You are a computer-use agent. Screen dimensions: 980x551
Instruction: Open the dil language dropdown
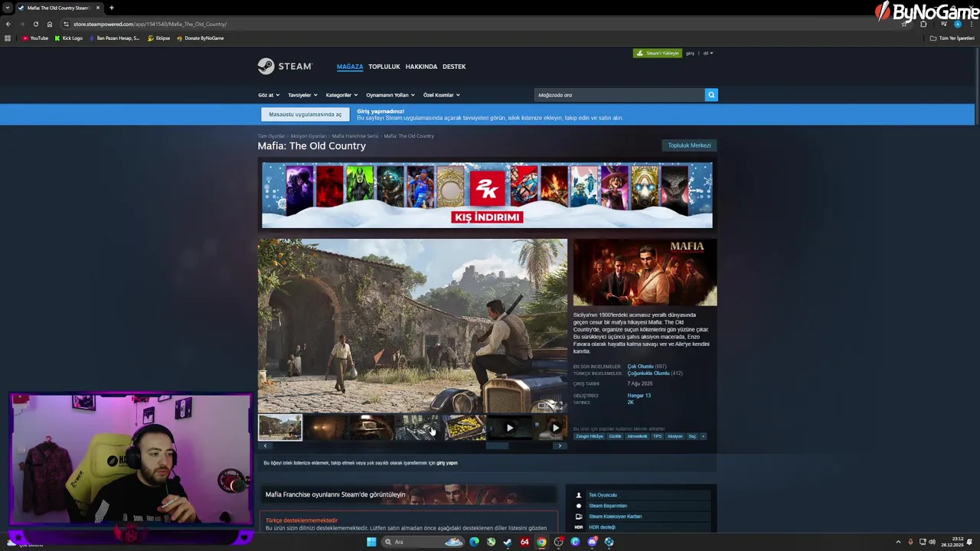click(708, 54)
